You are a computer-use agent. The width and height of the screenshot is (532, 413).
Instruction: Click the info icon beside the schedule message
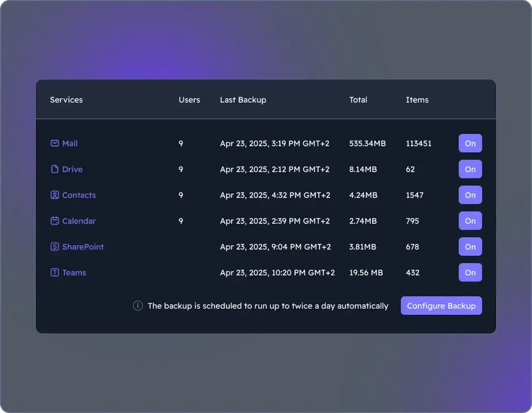click(x=137, y=306)
